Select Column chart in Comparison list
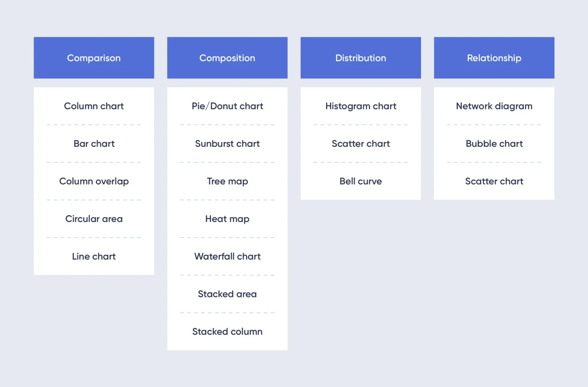 pos(94,106)
